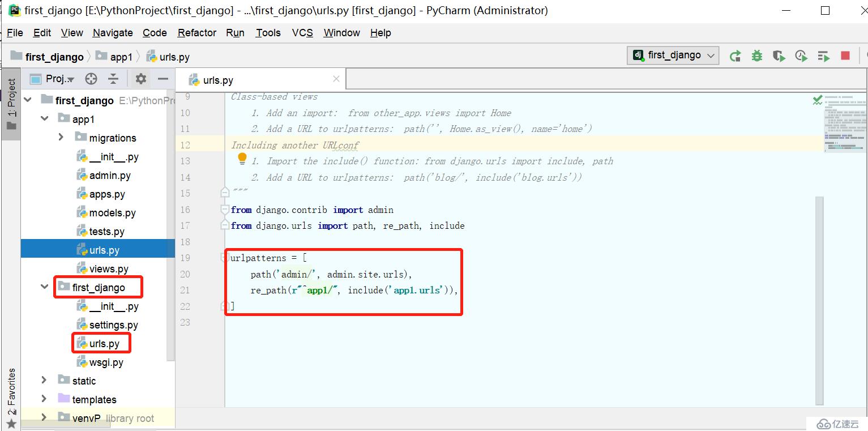
Task: Click the editor vertical scrollbar
Action: click(819, 301)
